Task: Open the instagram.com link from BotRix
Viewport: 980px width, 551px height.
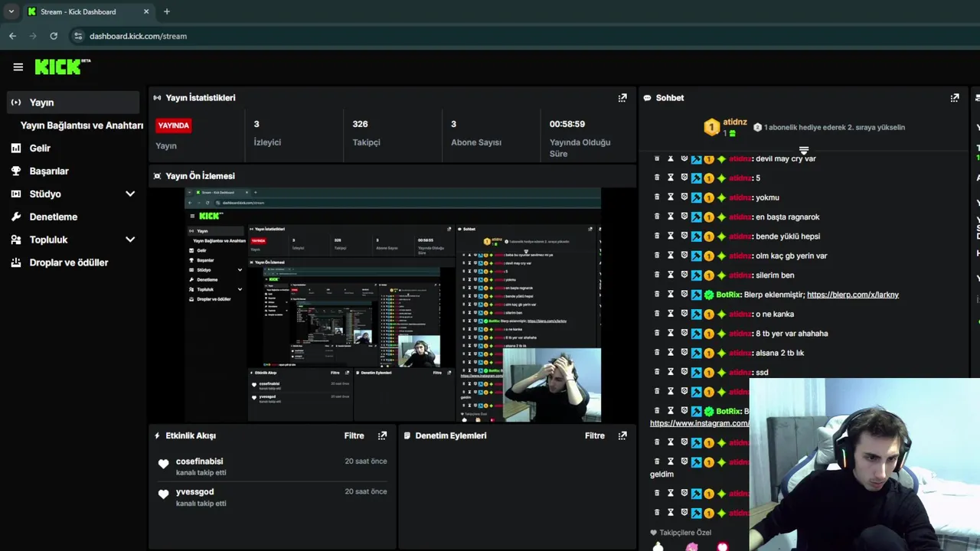Action: point(700,423)
